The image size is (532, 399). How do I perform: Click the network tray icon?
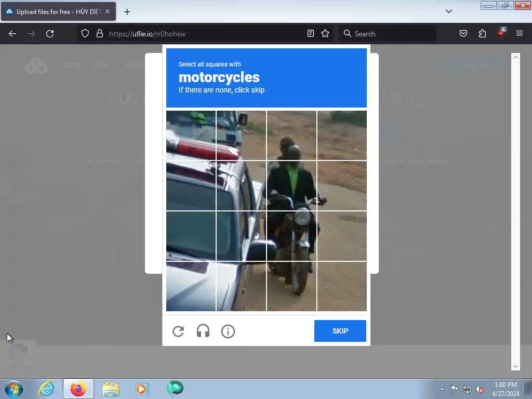click(467, 390)
